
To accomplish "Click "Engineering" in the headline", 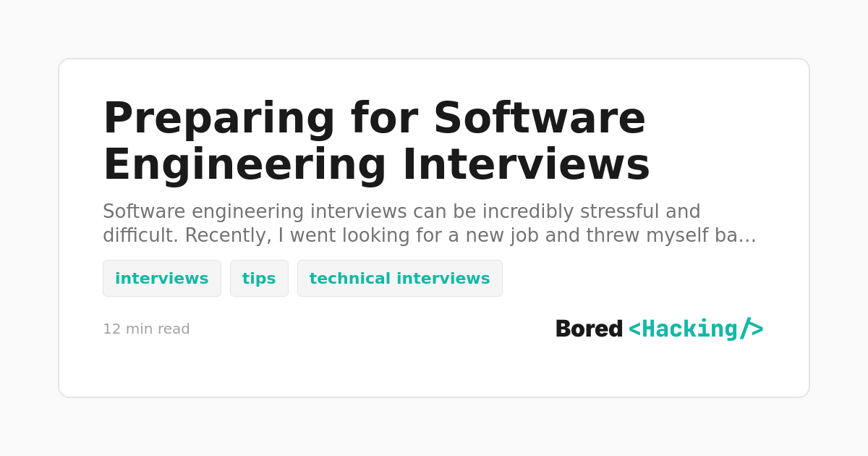I will tap(244, 164).
